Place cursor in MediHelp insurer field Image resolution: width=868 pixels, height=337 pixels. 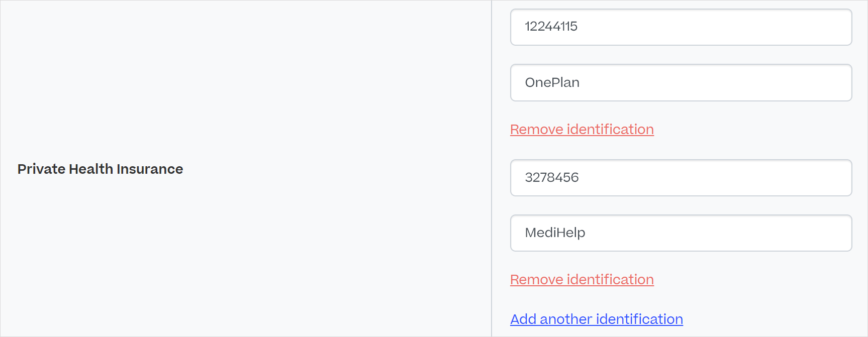coord(681,233)
